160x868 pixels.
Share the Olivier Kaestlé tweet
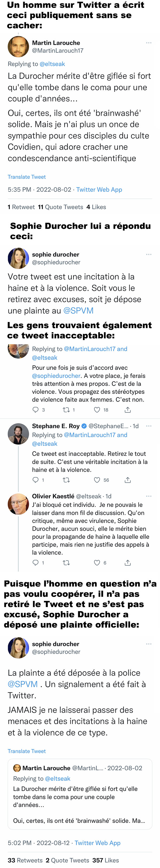point(128,562)
